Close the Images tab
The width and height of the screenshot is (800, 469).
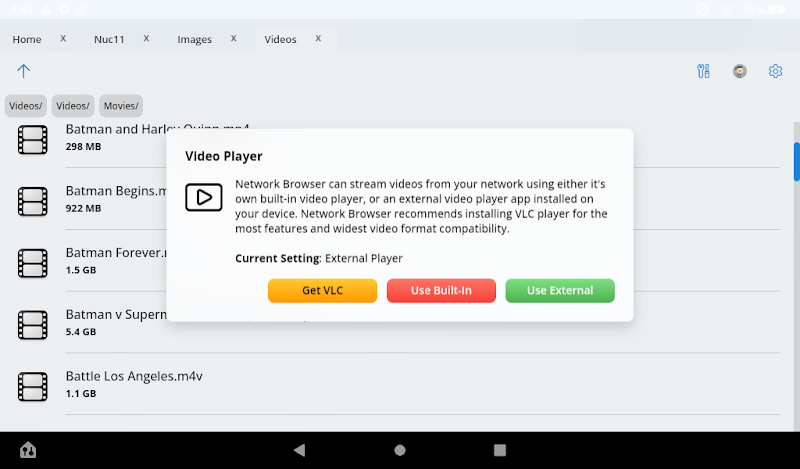(x=234, y=38)
